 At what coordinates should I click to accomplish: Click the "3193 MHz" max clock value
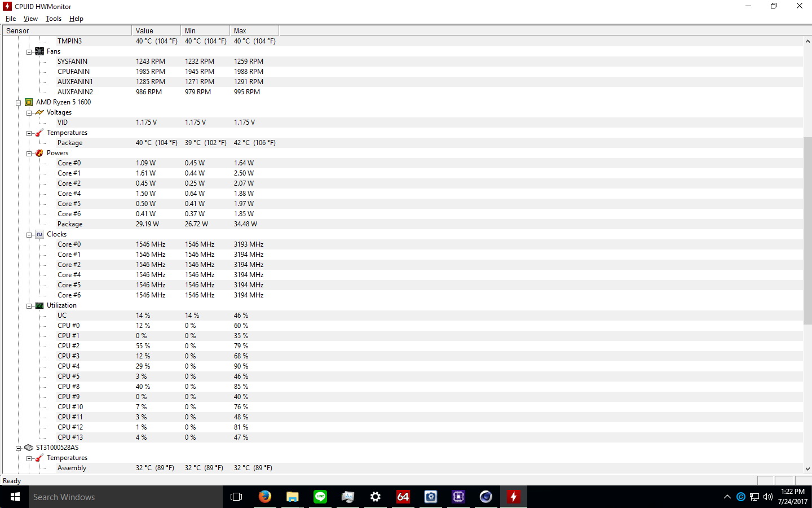249,244
